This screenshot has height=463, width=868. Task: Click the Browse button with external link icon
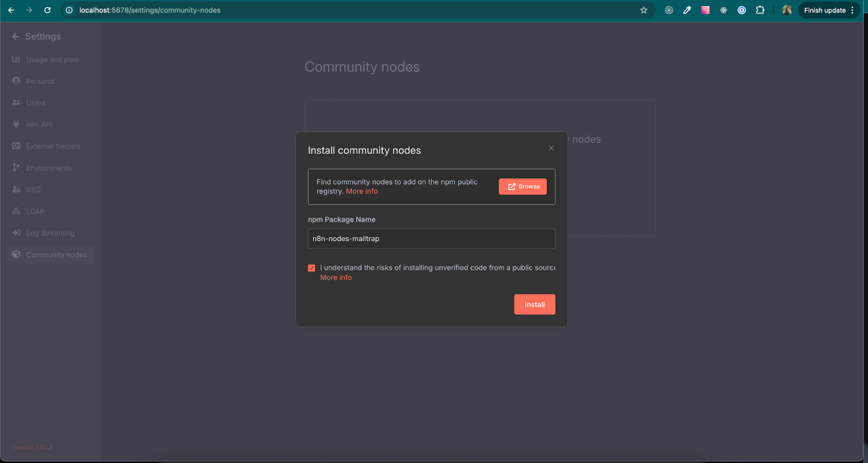(x=522, y=187)
